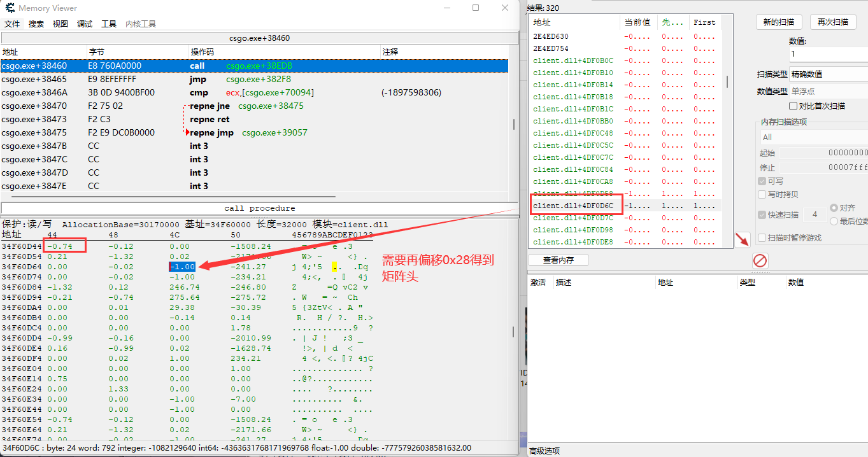Toggle the 对比首次扫描 checkbox
The height and width of the screenshot is (457, 868).
click(x=793, y=106)
